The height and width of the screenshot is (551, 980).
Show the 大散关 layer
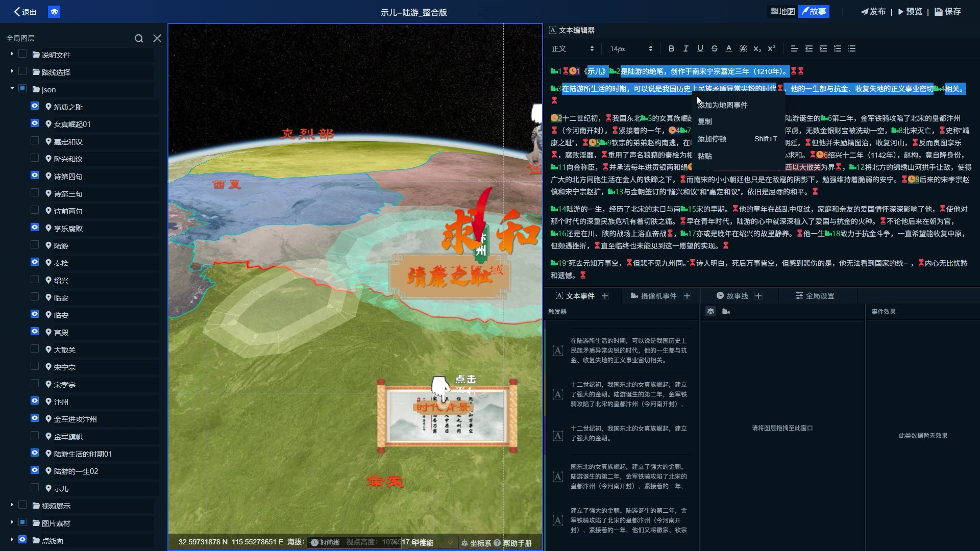35,348
